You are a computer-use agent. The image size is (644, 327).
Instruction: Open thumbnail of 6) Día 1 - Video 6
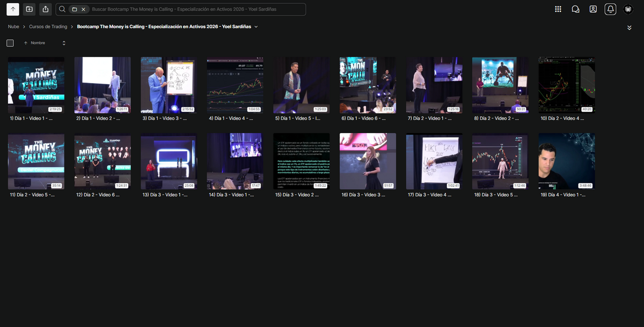click(x=368, y=85)
